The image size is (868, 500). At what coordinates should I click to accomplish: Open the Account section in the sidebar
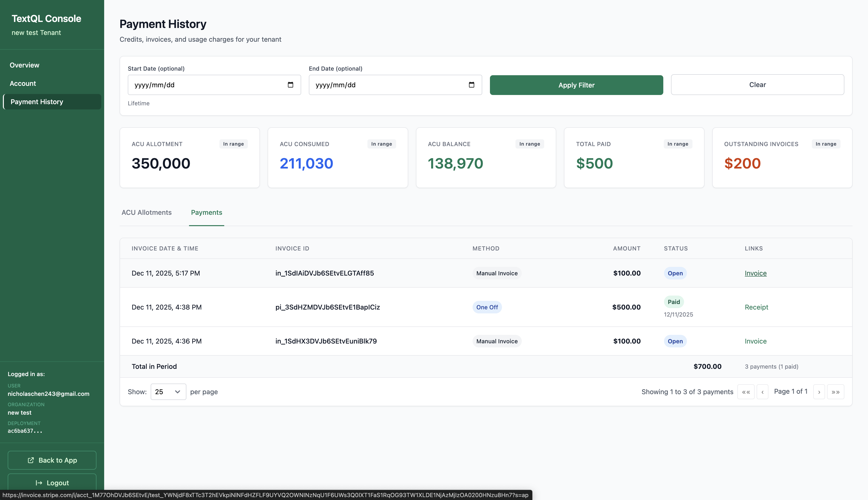tap(23, 83)
